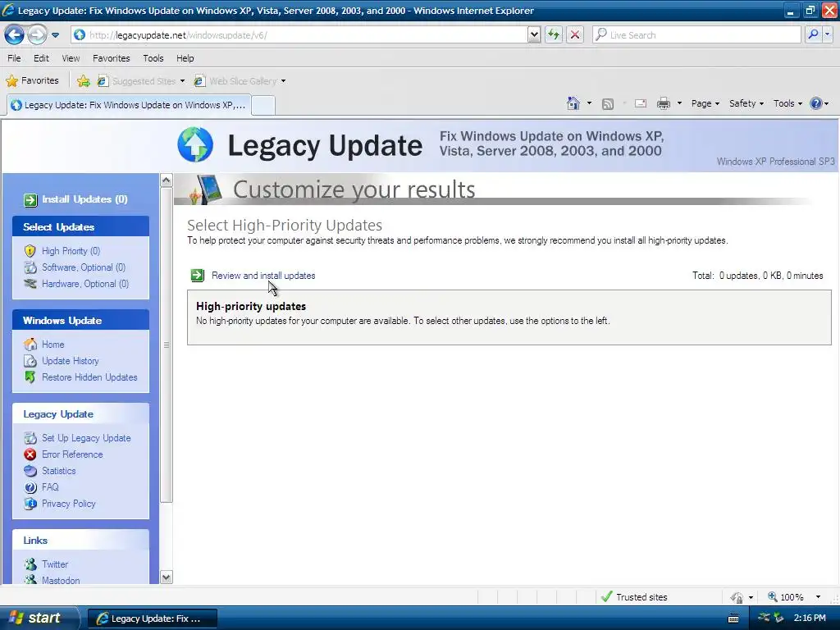Click the FAQ question mark icon
This screenshot has width=840, height=630.
point(30,487)
